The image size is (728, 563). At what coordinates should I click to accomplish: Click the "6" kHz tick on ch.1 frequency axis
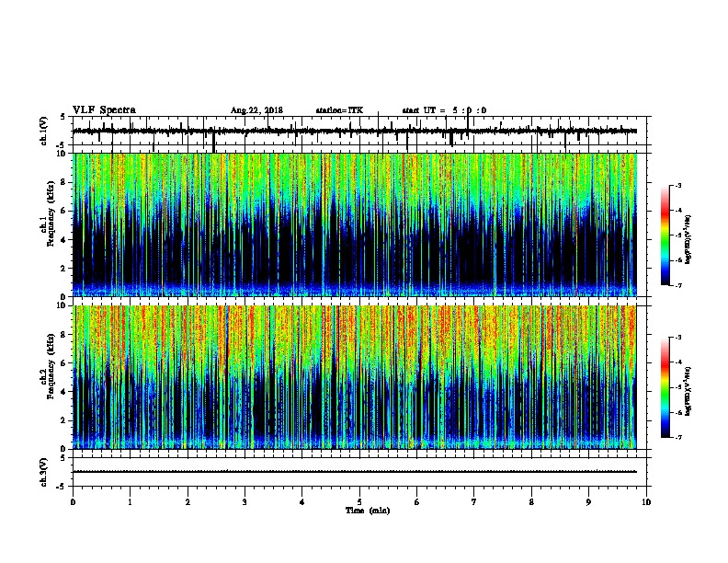[64, 211]
